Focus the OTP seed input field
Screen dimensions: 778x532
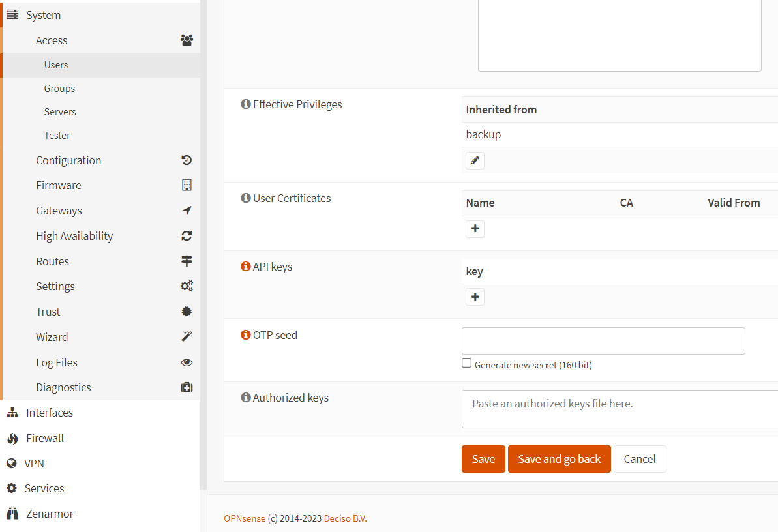(603, 341)
